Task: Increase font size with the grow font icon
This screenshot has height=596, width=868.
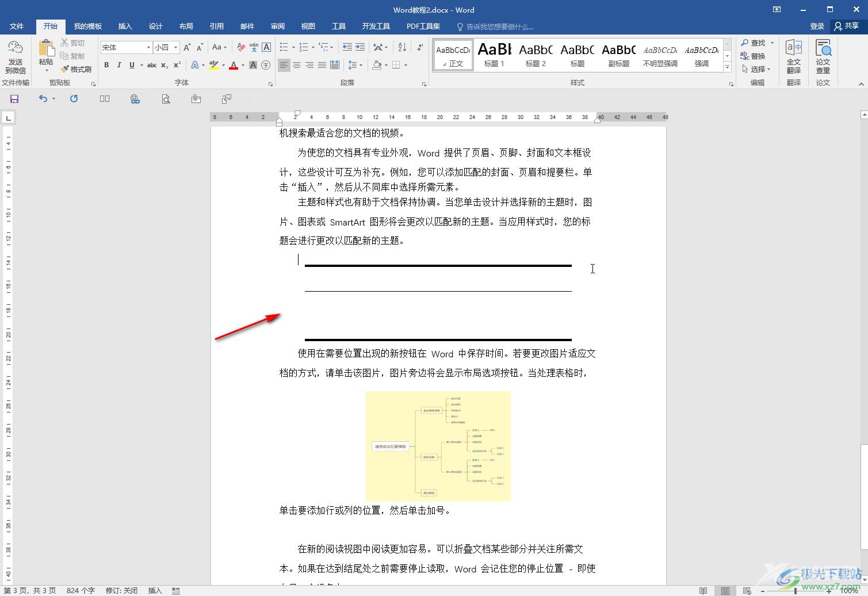Action: pyautogui.click(x=187, y=47)
